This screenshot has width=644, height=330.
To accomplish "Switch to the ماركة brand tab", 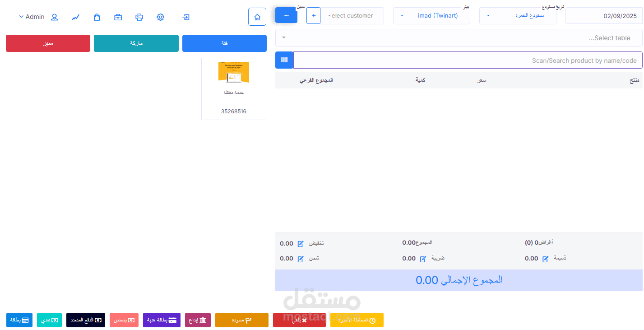I will tap(136, 43).
